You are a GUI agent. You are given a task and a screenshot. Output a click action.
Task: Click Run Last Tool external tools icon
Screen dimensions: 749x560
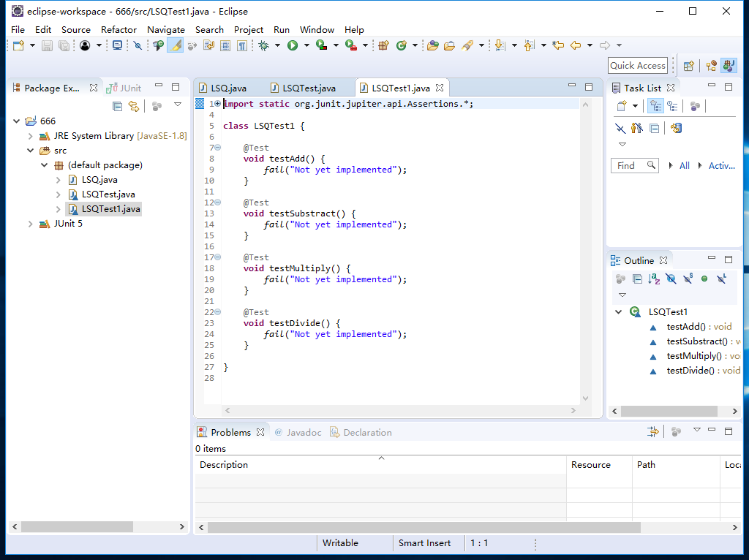click(350, 45)
